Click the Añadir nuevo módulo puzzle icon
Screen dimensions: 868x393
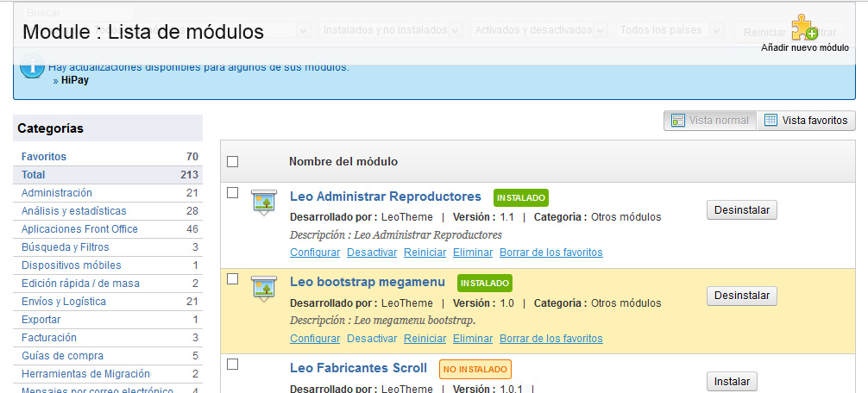(804, 28)
